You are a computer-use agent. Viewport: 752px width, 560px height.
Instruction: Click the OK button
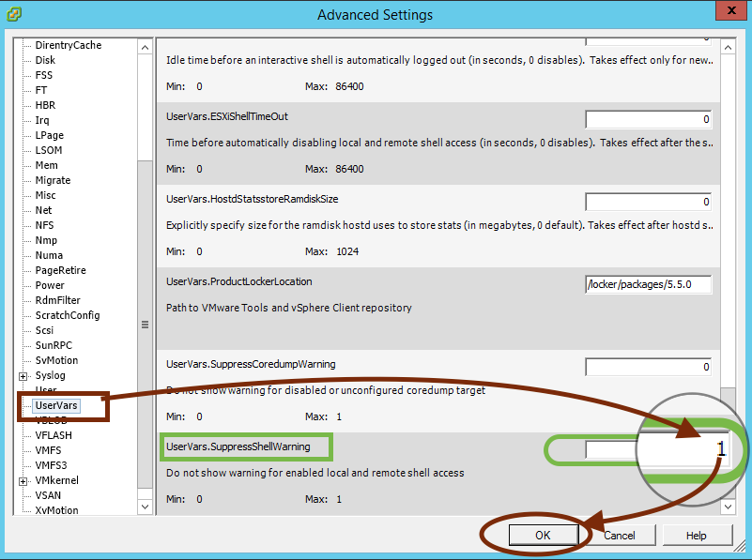pos(543,535)
